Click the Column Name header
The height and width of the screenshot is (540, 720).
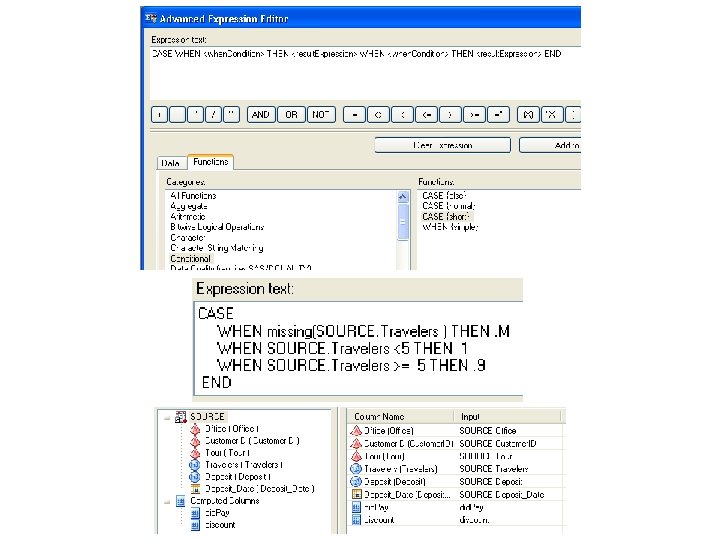(x=401, y=416)
